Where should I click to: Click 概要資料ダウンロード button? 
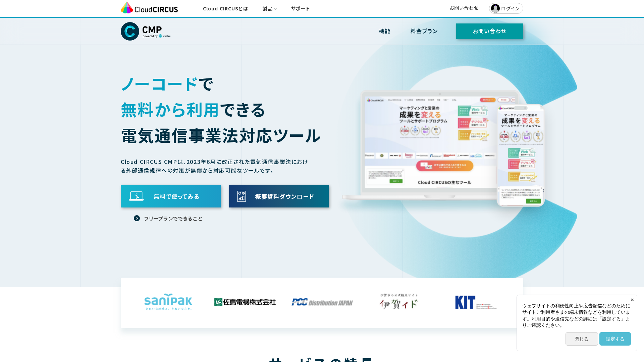coord(279,196)
